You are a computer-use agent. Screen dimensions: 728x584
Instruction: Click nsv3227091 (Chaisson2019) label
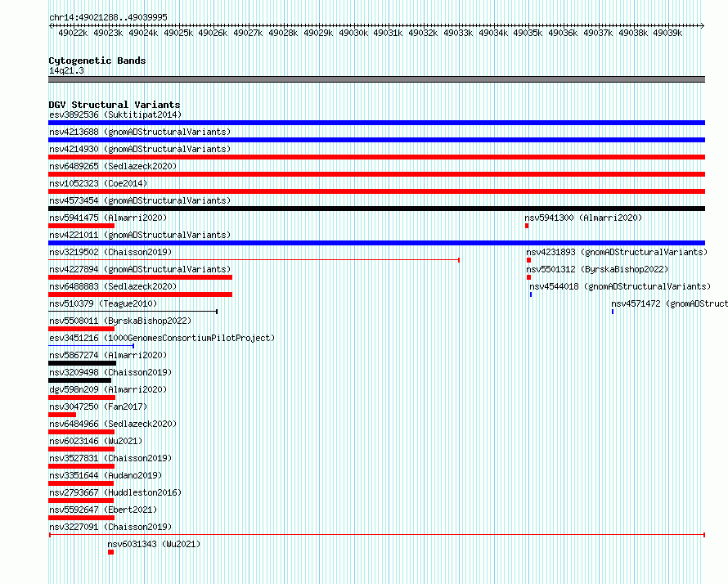pos(110,527)
